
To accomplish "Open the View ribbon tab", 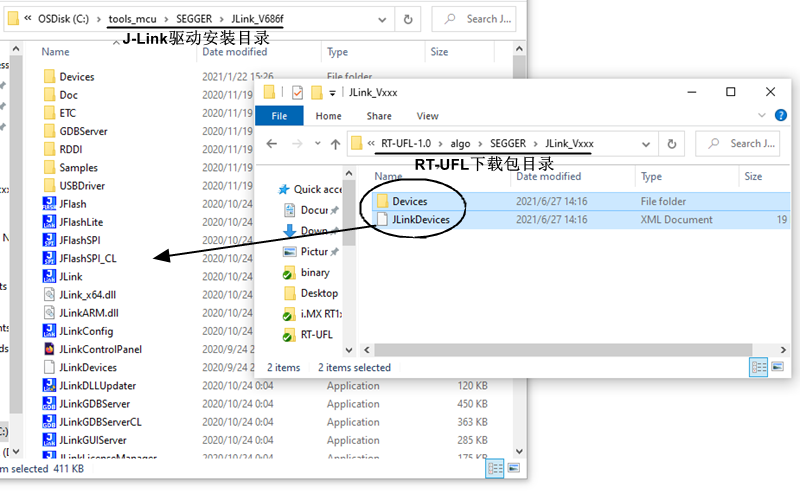I will pyautogui.click(x=428, y=116).
